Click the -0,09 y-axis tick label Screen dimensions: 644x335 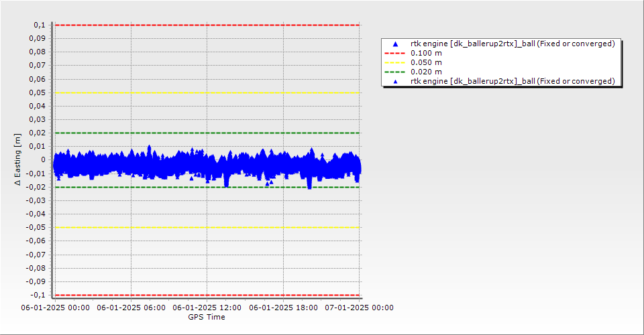[36, 281]
